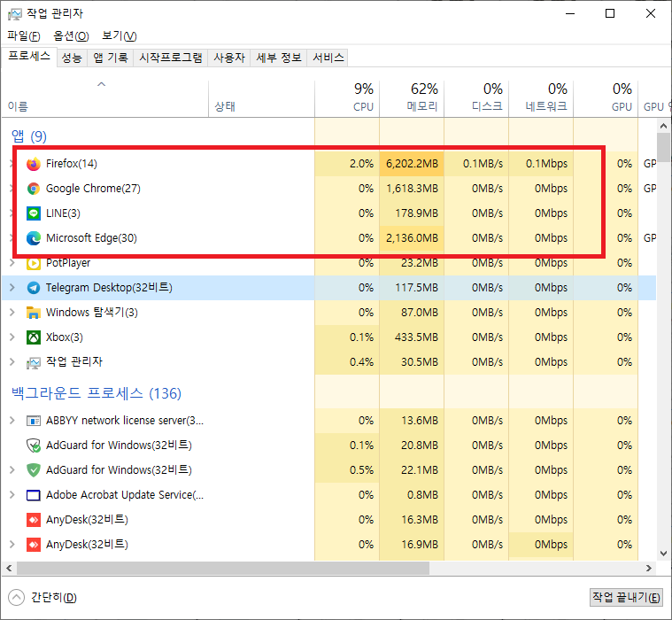Click the Adobe Acrobat Update Service icon
This screenshot has height=620, width=672.
[x=34, y=495]
